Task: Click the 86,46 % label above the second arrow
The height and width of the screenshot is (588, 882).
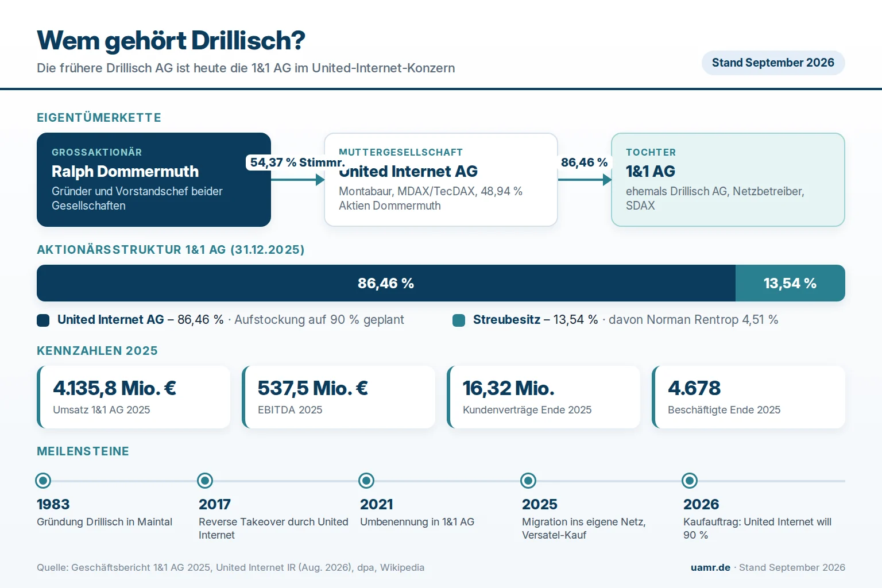Action: click(584, 163)
